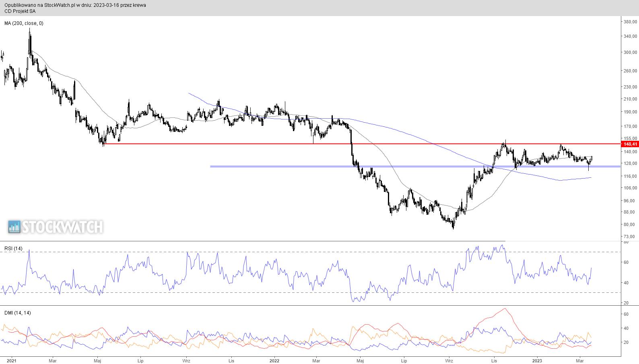Click the 340,00 price axis label

[x=630, y=36]
